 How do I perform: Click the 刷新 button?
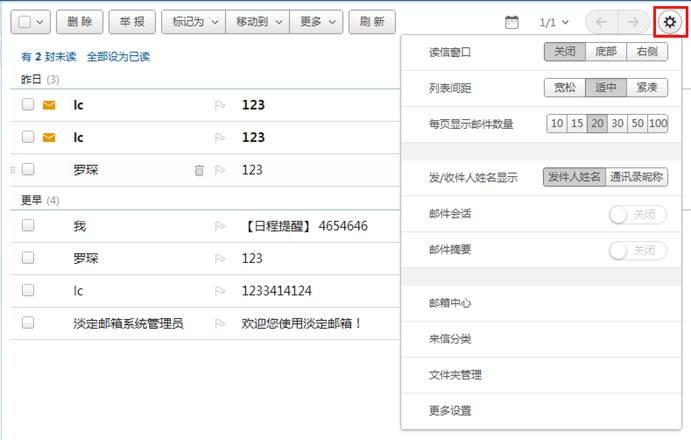[372, 22]
